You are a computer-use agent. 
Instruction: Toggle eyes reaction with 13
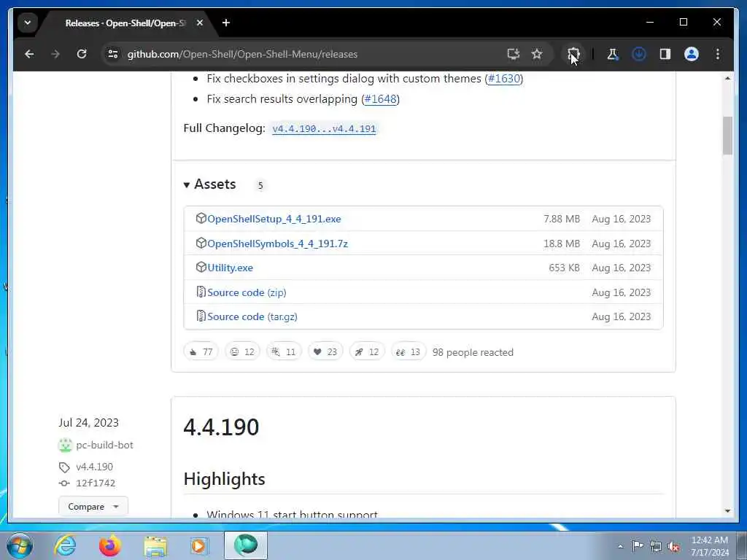408,352
